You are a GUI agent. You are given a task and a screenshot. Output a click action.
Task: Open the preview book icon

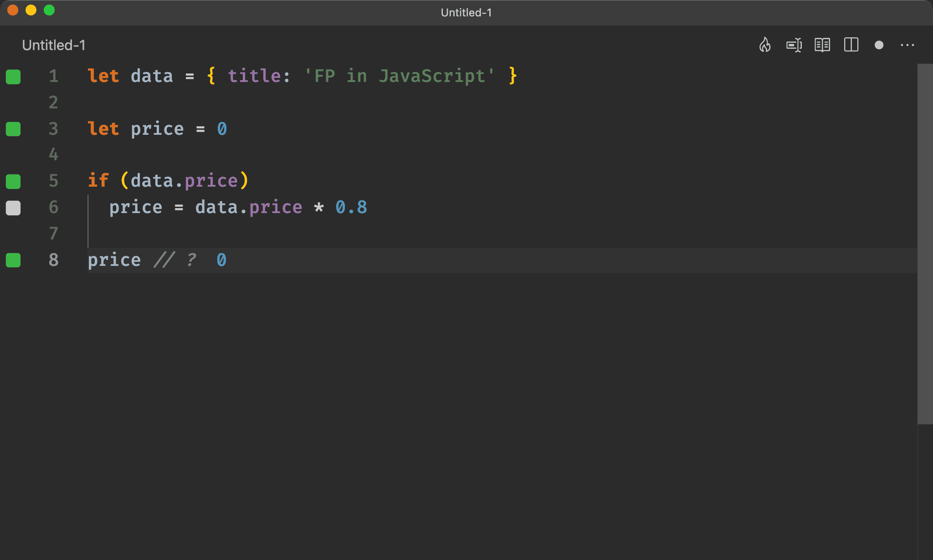click(822, 45)
